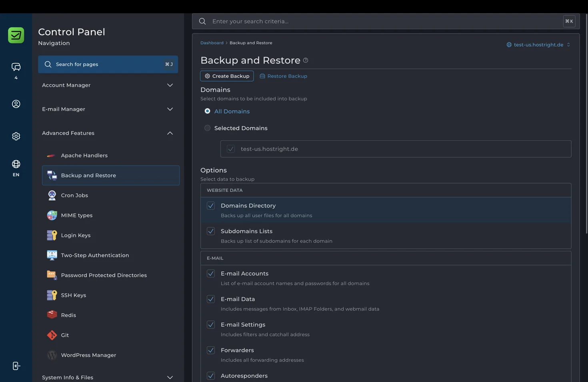Open Git page link

click(x=111, y=335)
